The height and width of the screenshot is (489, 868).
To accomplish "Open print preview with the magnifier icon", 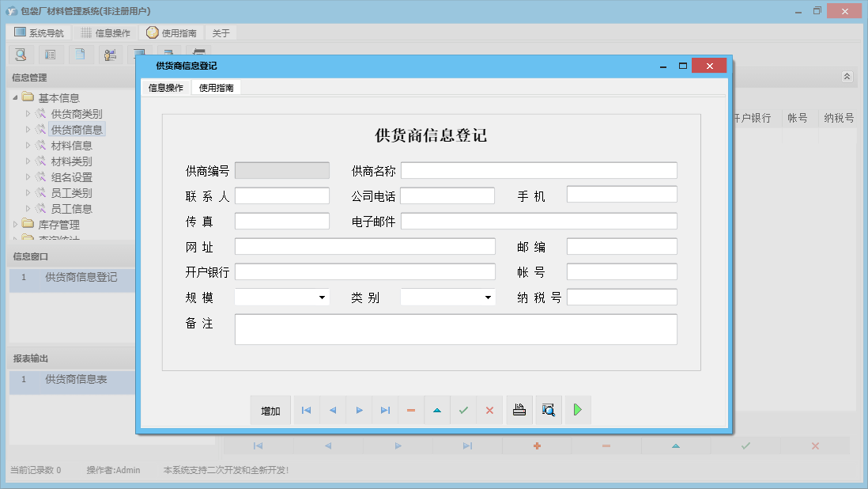I will pyautogui.click(x=549, y=410).
